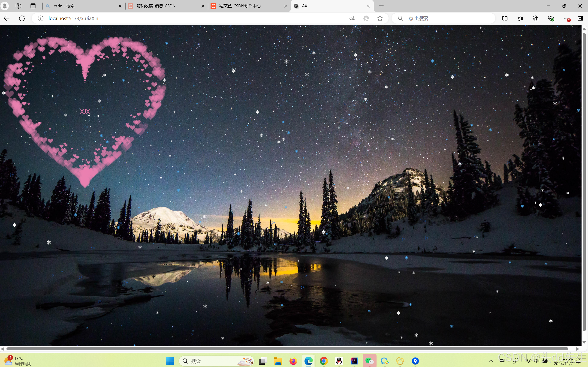Click the horizontal scrollbar at page bottom
Screen dimensions: 588x367
click(286, 349)
